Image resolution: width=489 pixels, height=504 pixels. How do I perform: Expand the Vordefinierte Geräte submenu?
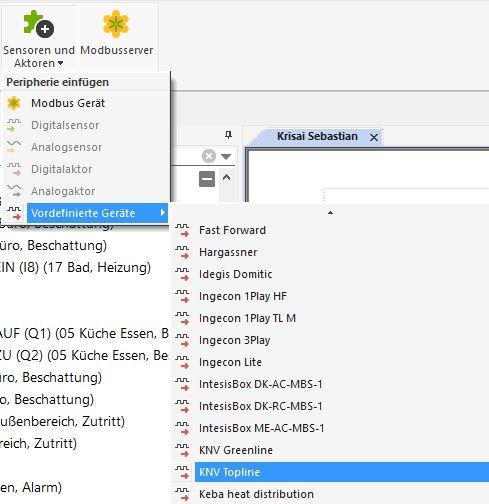point(97,213)
